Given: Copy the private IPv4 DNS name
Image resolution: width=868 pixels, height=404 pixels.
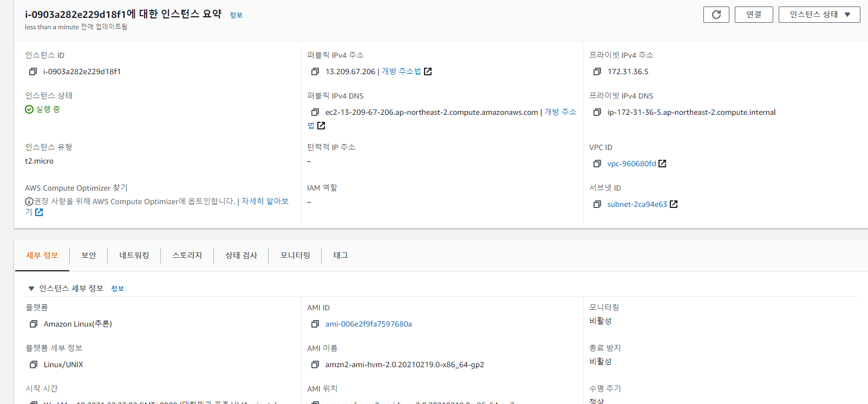Looking at the screenshot, I should pos(597,112).
